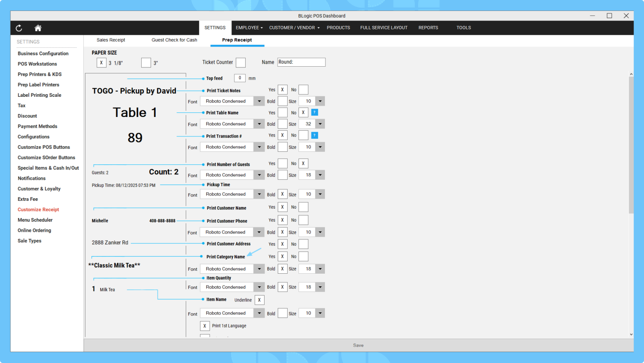Open POS Workstations settings
This screenshot has height=363, width=644.
[x=37, y=64]
